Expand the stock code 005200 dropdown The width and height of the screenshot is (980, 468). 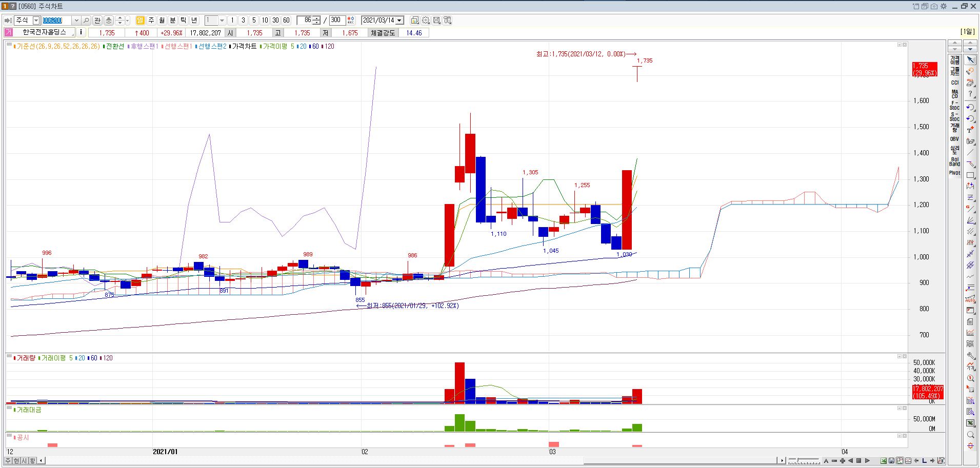(x=76, y=21)
